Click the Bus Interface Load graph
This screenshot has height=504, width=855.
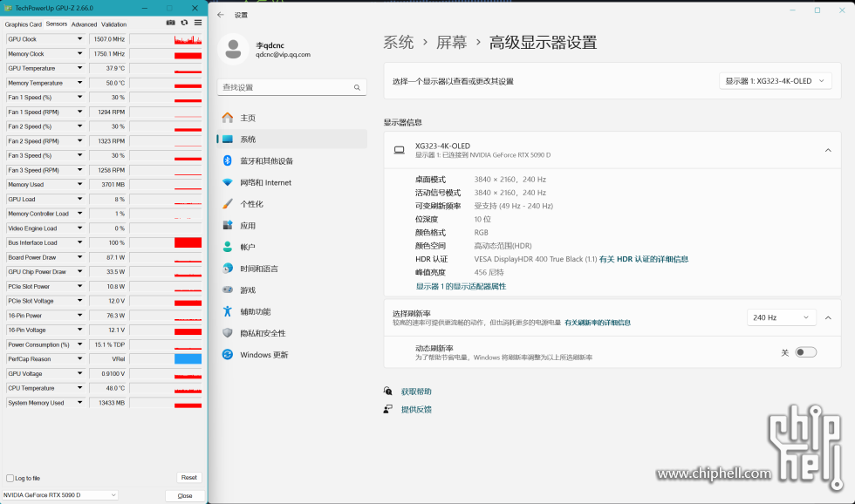[x=166, y=242]
